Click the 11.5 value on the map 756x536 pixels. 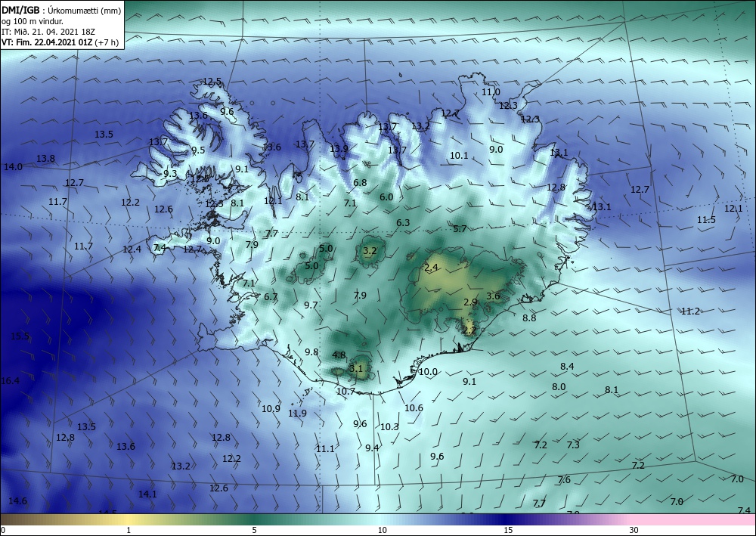tap(706, 220)
